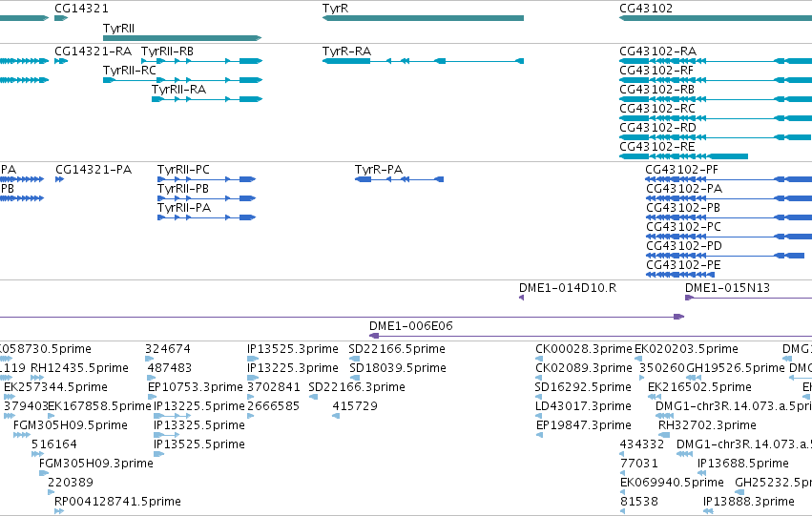This screenshot has height=516, width=812.
Task: Click the IP13225.3prime EST label
Action: point(293,368)
